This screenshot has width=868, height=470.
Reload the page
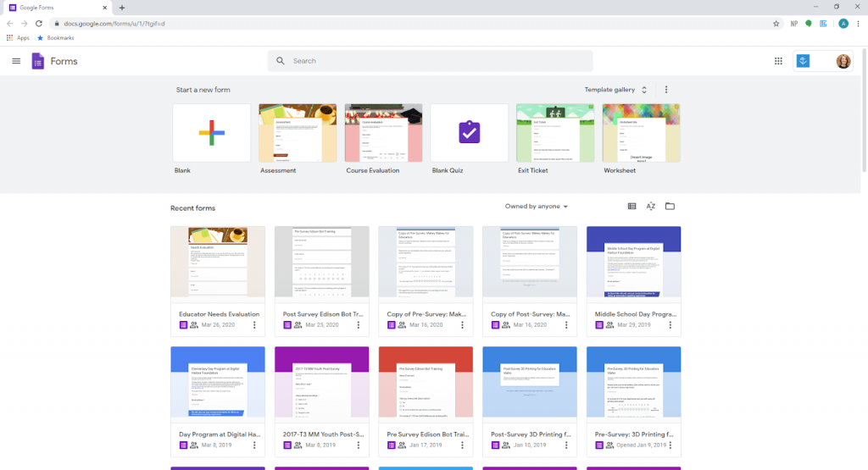(x=39, y=24)
